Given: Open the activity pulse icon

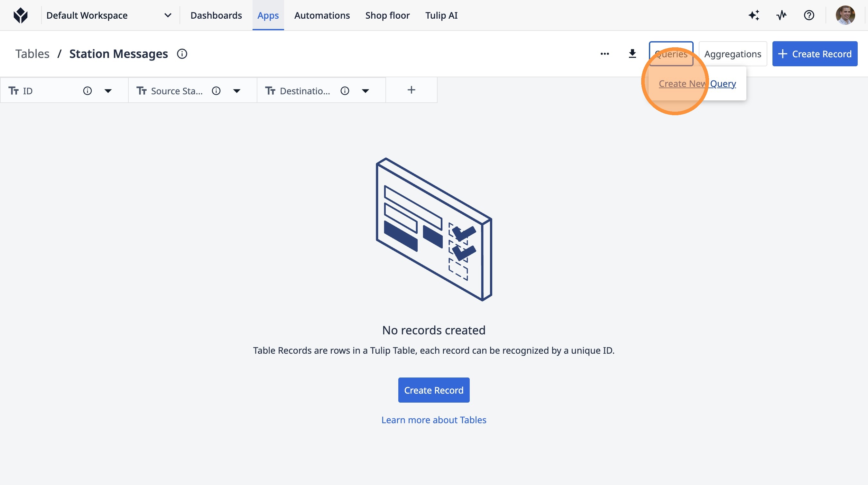Looking at the screenshot, I should (781, 15).
